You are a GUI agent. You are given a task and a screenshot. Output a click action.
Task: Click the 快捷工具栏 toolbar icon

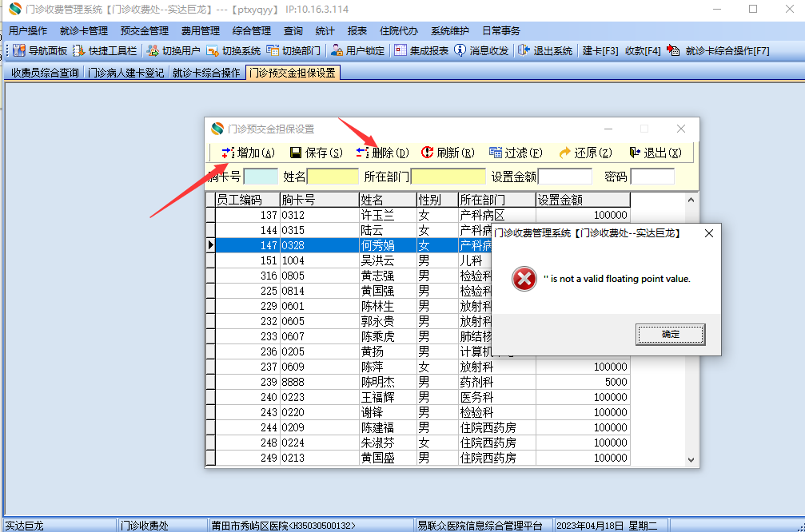coord(78,50)
